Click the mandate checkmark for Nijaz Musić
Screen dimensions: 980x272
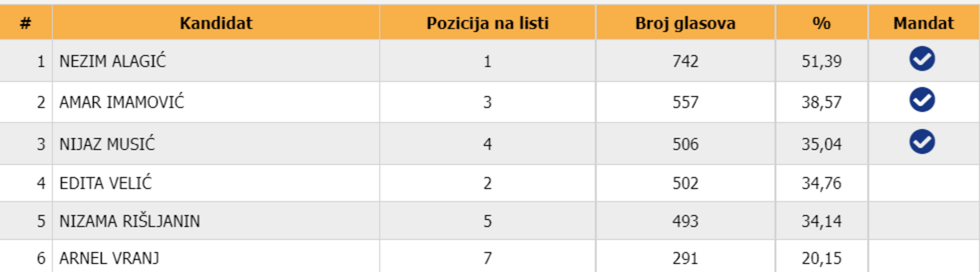(922, 142)
